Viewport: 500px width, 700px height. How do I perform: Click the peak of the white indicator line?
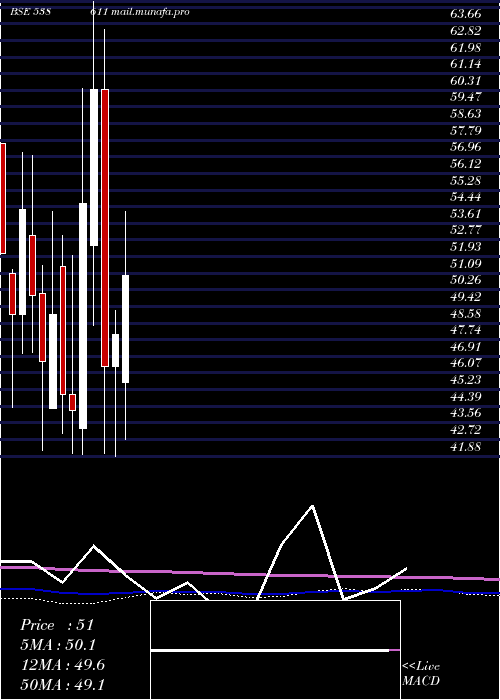312,506
